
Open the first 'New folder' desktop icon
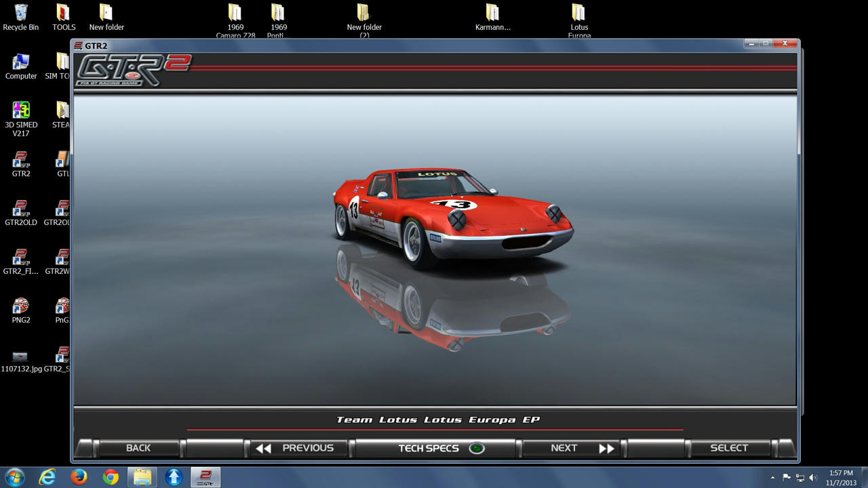106,18
